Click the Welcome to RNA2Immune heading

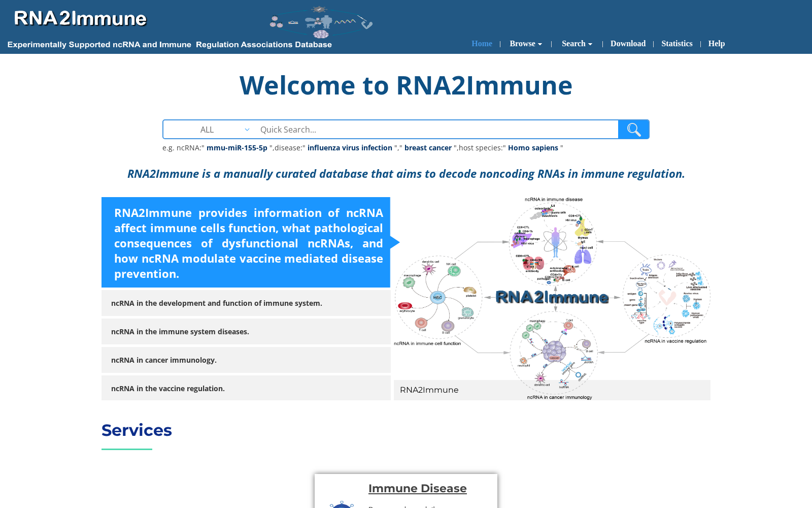406,85
